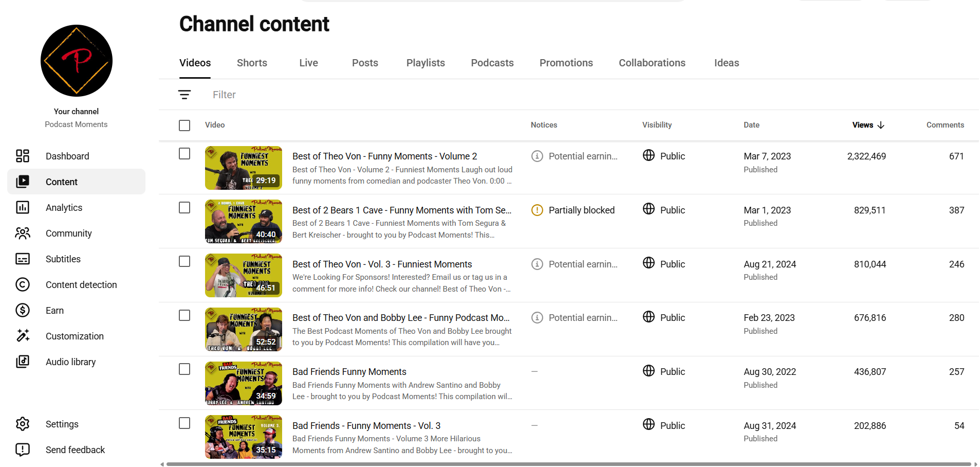Open Customization magic wand icon
The width and height of the screenshot is (980, 467).
coord(23,336)
